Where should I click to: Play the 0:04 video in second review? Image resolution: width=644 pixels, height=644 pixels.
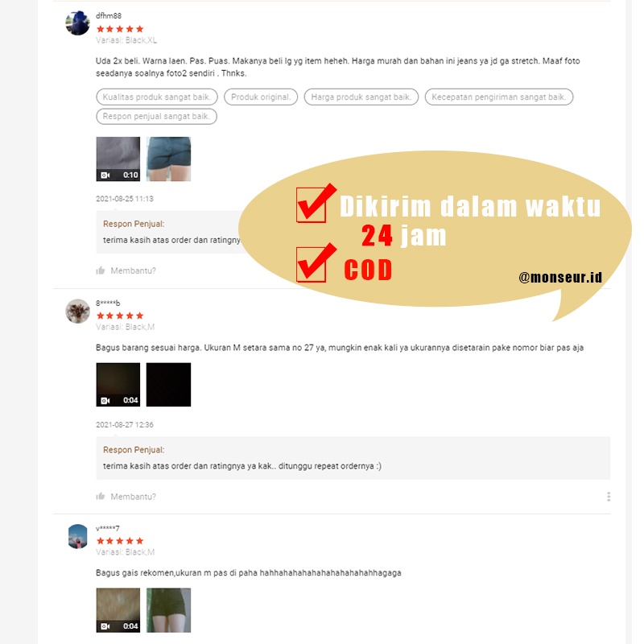pyautogui.click(x=118, y=385)
